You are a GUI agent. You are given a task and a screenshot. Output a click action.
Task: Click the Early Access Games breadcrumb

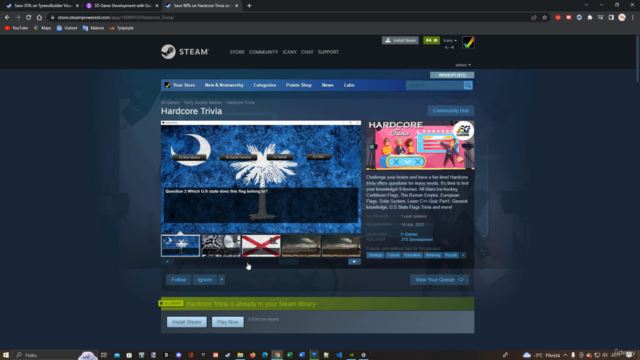point(203,102)
